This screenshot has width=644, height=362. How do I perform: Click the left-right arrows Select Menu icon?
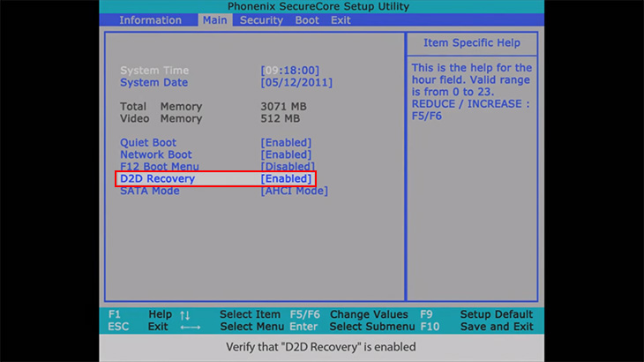click(x=191, y=327)
